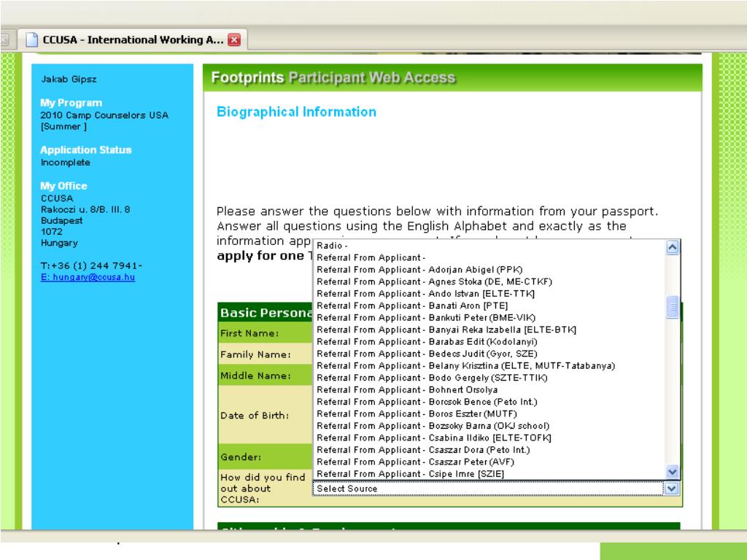
Task: Click the phone number T:+36 (1) 244 7941
Action: tap(91, 265)
